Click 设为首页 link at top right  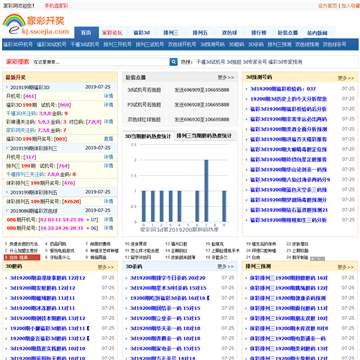click(328, 6)
